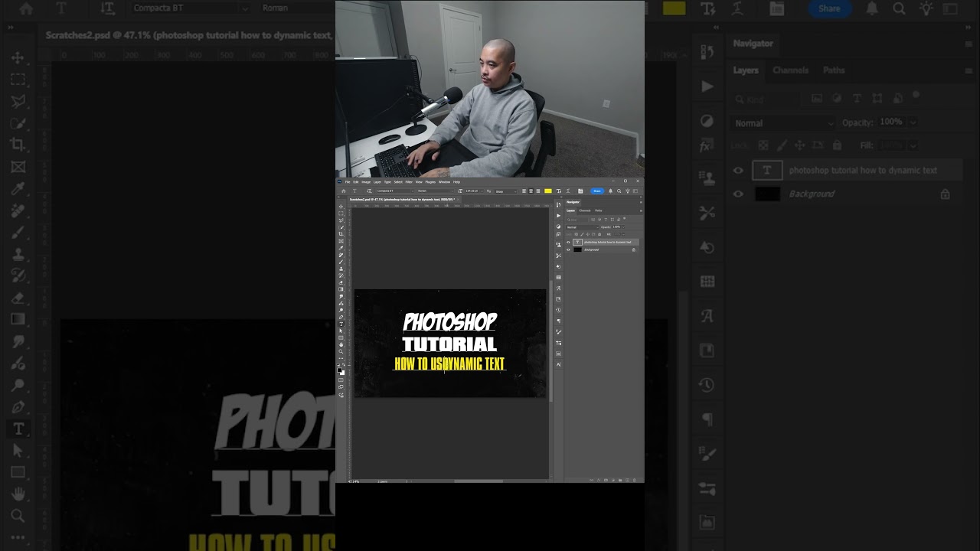Open the Actions play-icon panel in the dimmed backdrop

tap(707, 86)
